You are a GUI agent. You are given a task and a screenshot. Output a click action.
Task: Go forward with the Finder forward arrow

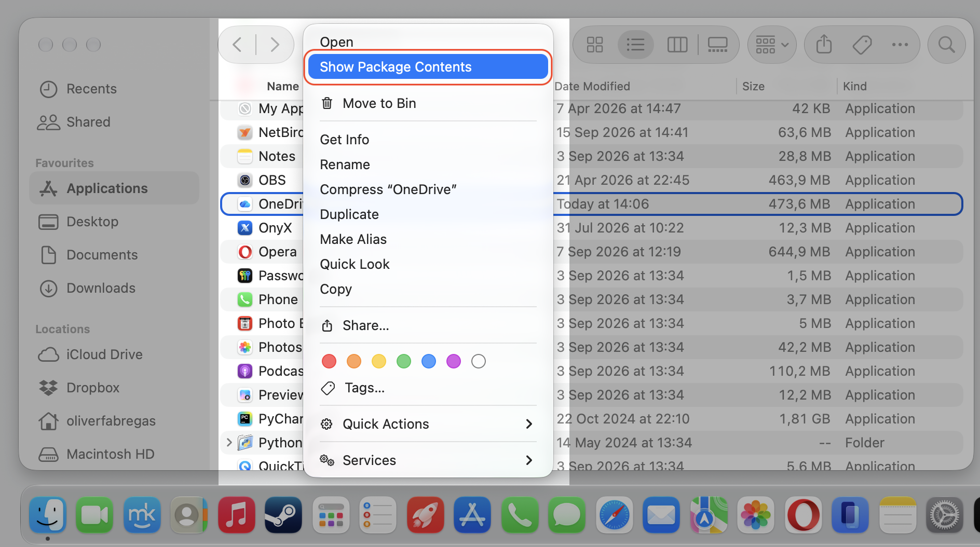275,45
